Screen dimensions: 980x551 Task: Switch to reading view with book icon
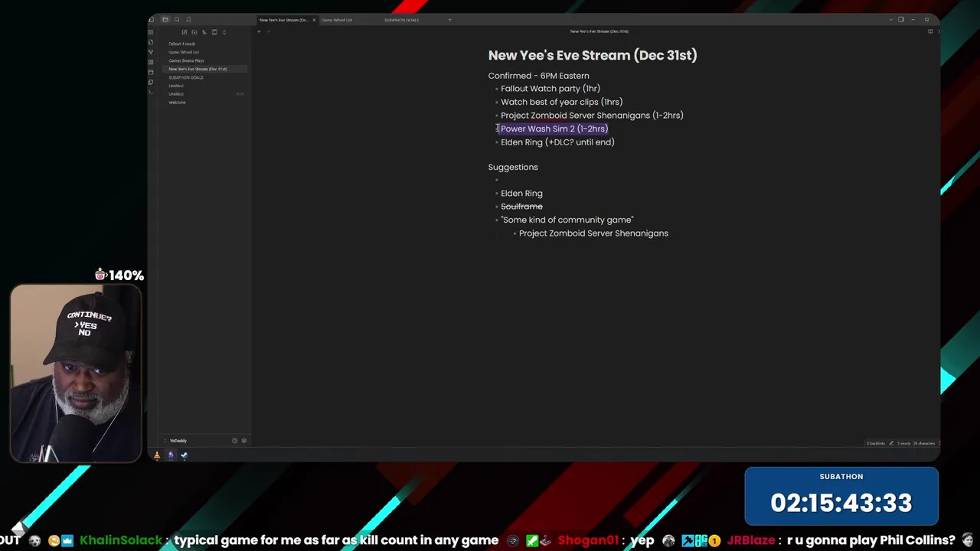coord(930,31)
